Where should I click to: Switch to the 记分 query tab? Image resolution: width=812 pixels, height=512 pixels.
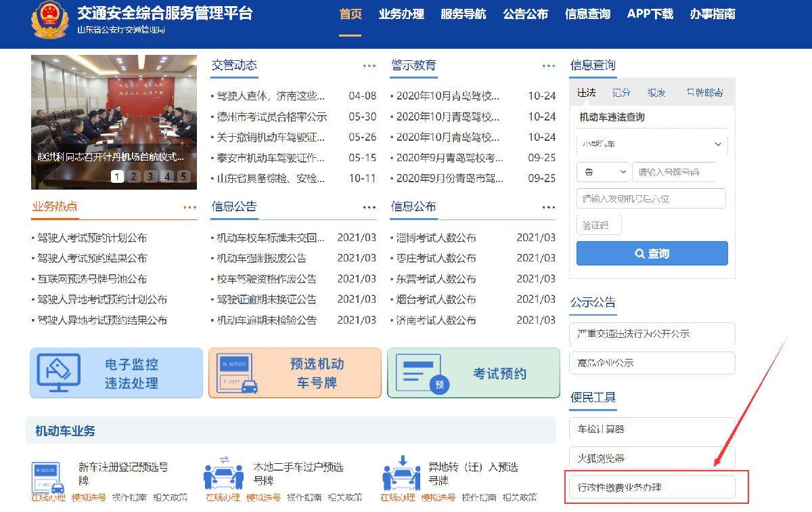(x=621, y=93)
